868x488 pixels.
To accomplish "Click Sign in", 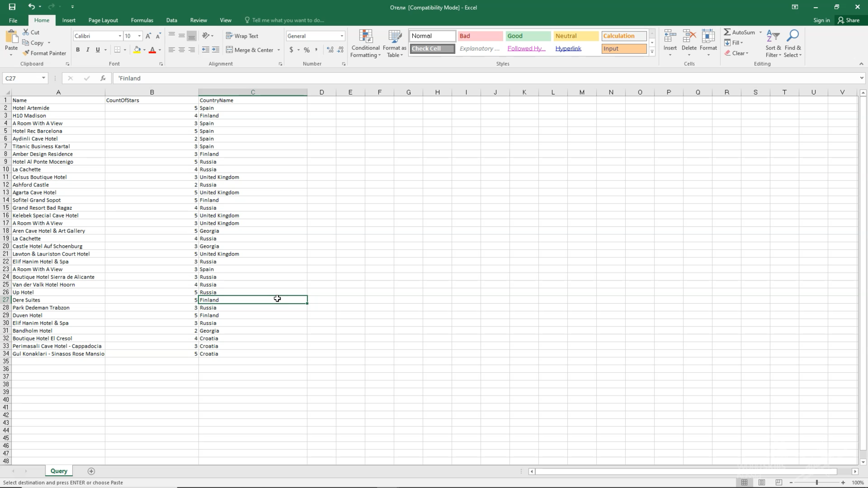I will [x=822, y=20].
